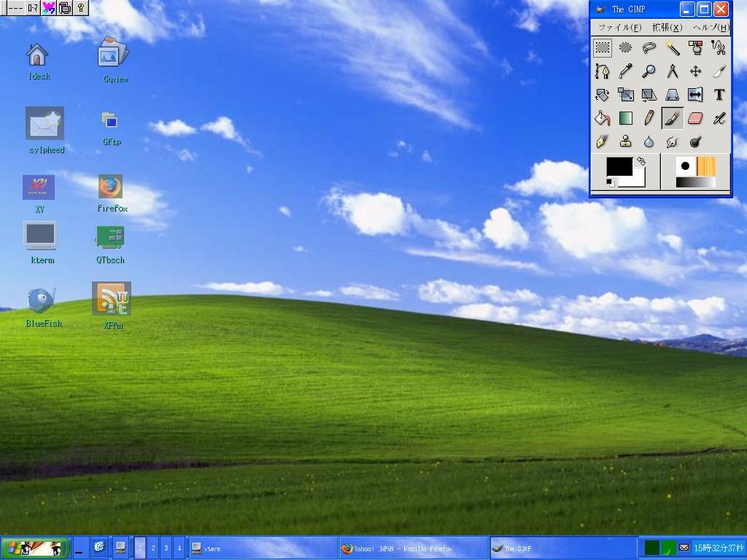Screen dimensions: 747x560
Task: Select the Rectangle Select tool
Action: pyautogui.click(x=602, y=47)
